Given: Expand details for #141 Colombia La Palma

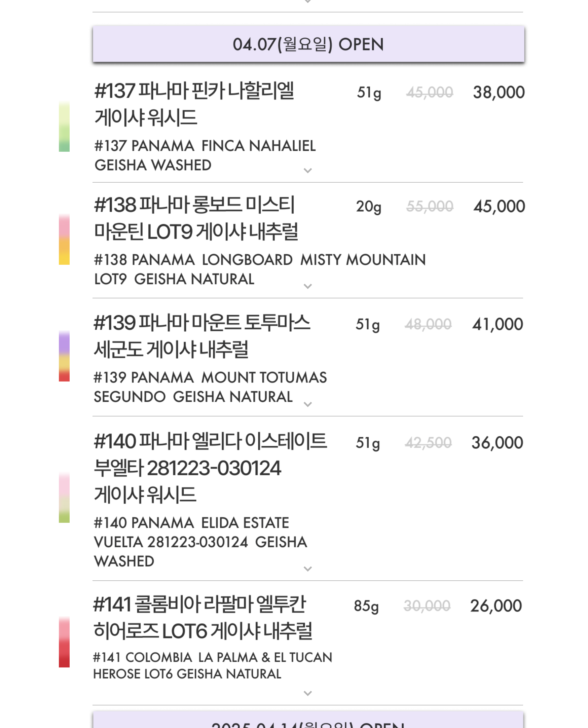Looking at the screenshot, I should coord(307,693).
